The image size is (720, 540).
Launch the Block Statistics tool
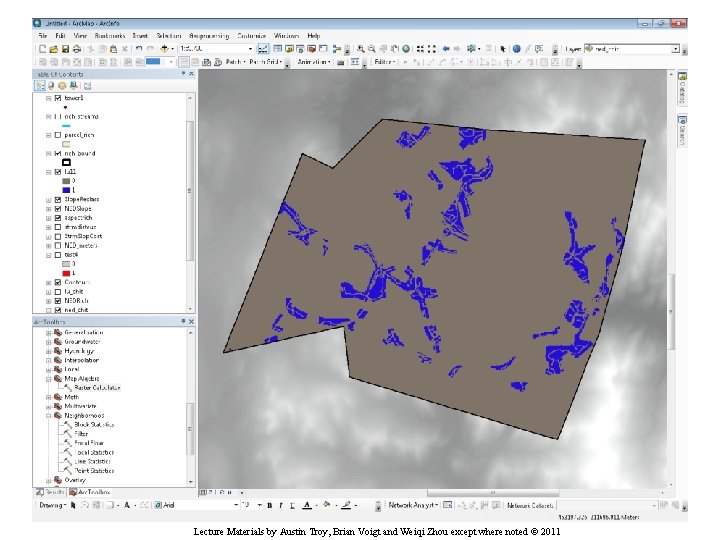coord(96,424)
